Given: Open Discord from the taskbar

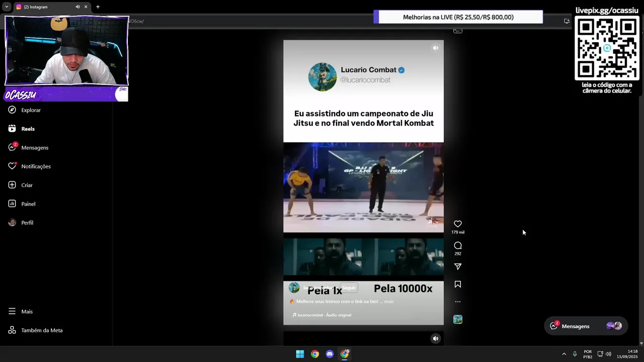Looking at the screenshot, I should point(330,354).
